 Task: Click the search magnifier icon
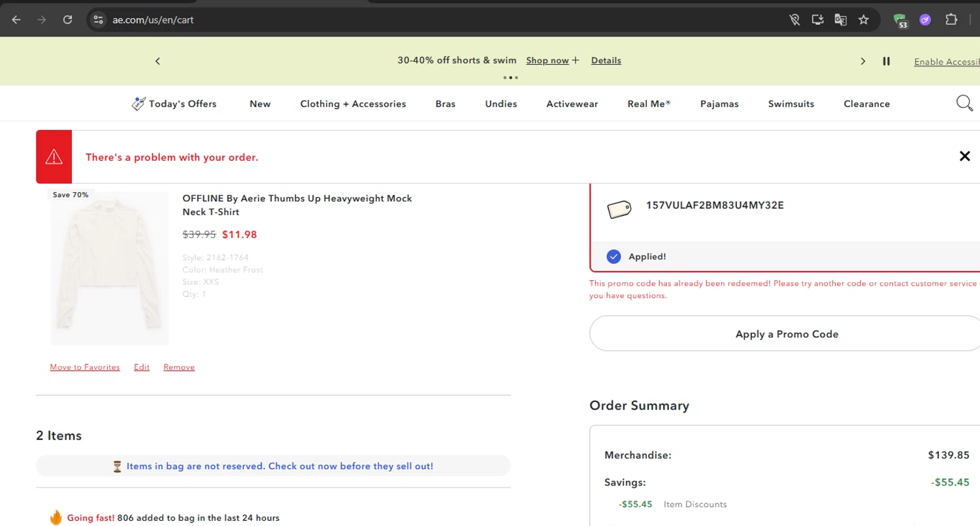coord(964,103)
